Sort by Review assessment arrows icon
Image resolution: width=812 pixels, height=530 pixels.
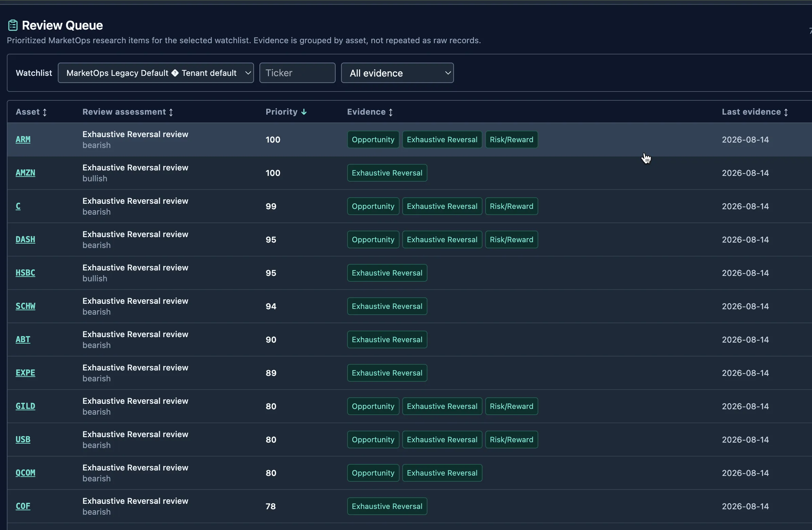click(x=171, y=112)
